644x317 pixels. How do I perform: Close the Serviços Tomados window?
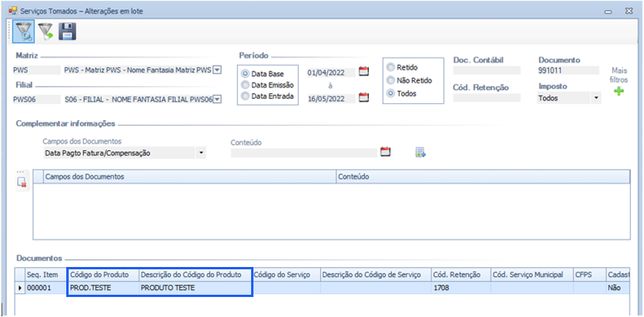(629, 12)
